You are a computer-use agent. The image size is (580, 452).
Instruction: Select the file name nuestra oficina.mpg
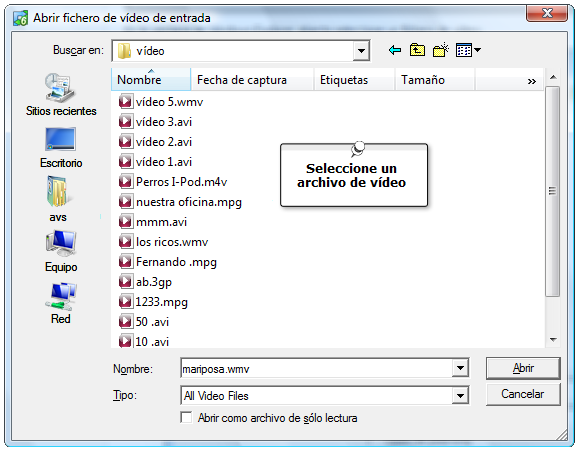[189, 202]
